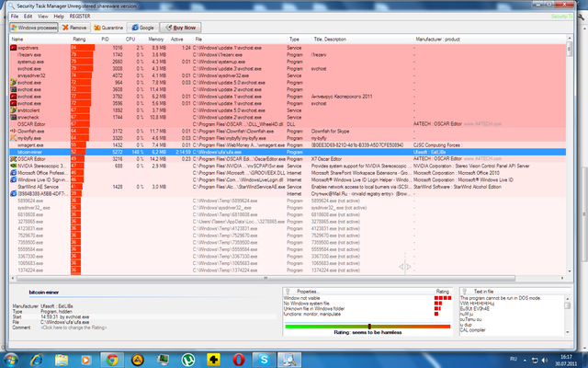The width and height of the screenshot is (588, 368).
Task: Click the Microsoft Office Professional row icon
Action: click(13, 173)
